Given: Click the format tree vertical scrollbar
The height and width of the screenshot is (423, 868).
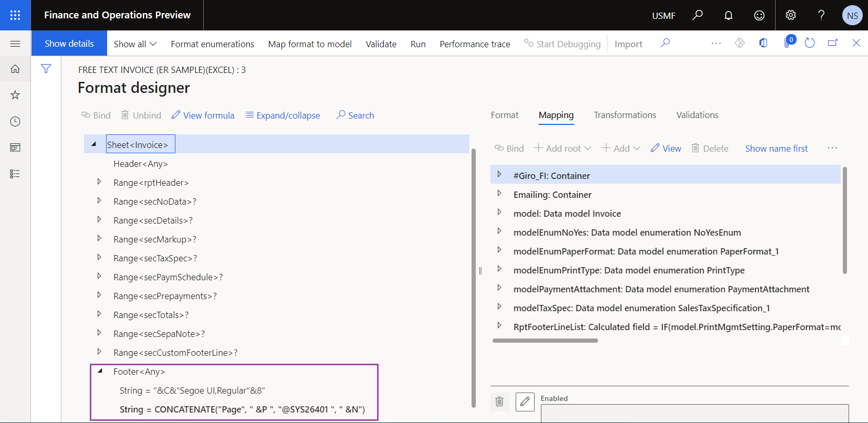Looking at the screenshot, I should tap(474, 278).
